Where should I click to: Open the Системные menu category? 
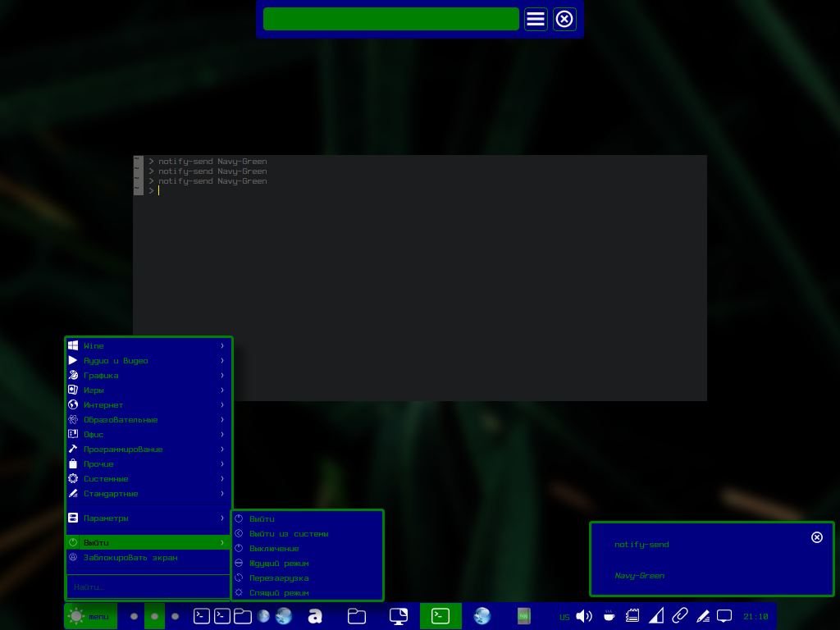(x=148, y=478)
